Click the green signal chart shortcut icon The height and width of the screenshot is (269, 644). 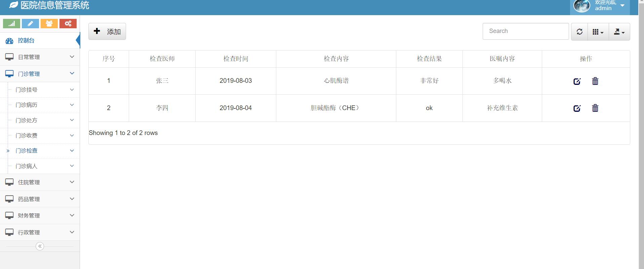click(11, 24)
